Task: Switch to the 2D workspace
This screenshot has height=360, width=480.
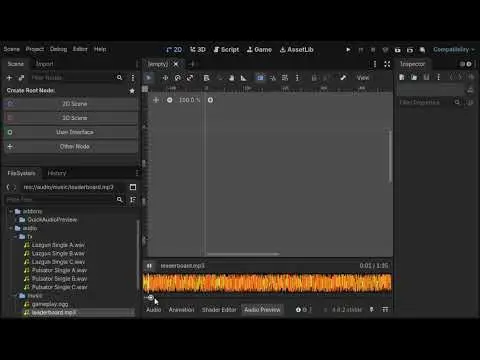Action: (174, 50)
